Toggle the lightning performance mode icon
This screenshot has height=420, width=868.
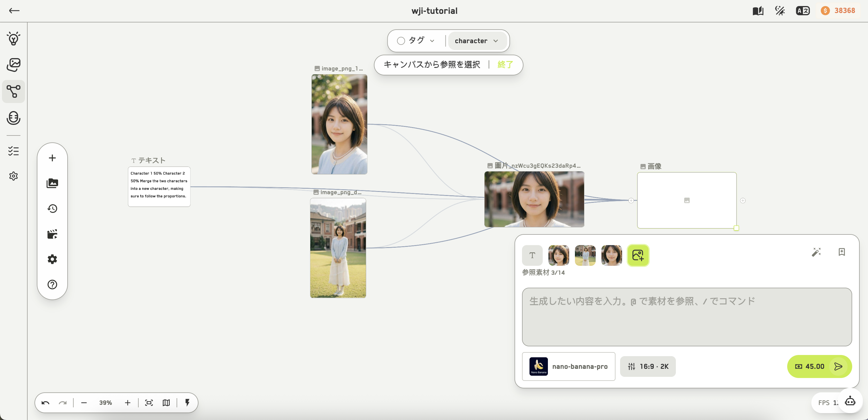(187, 403)
